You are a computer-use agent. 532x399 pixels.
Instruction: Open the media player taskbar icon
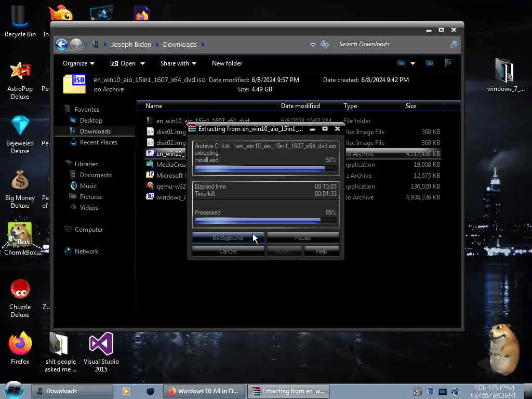click(x=126, y=391)
